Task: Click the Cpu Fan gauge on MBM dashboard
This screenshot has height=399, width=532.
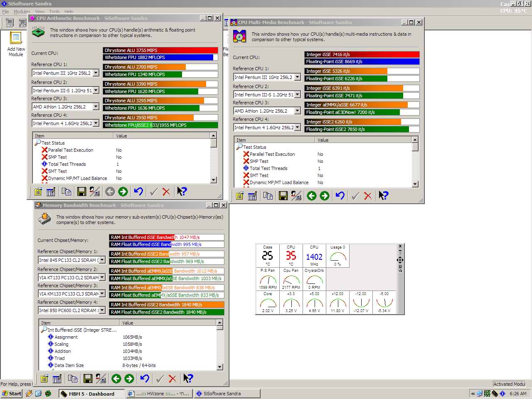Action: pyautogui.click(x=291, y=279)
